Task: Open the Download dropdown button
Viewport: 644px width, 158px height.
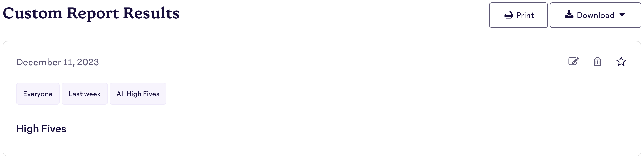Action: (595, 15)
